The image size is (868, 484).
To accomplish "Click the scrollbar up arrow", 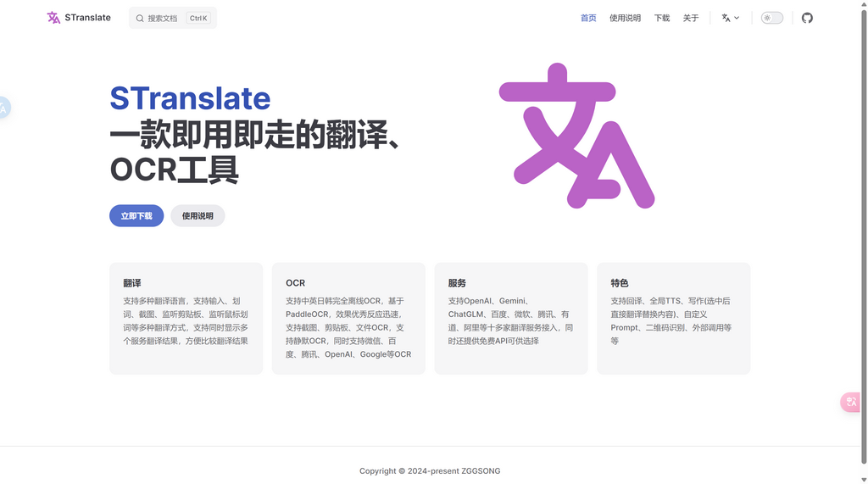I will coord(864,4).
